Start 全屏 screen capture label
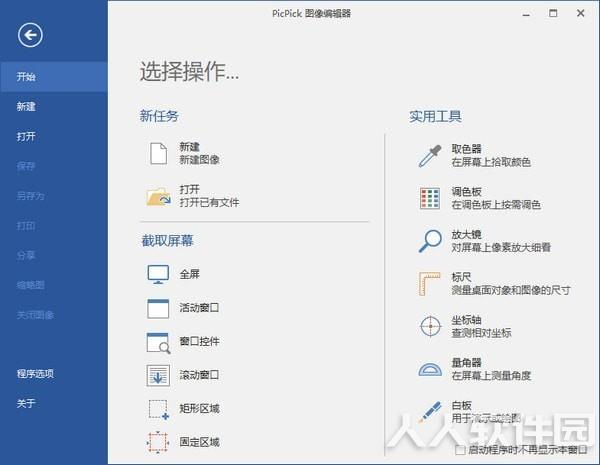This screenshot has height=465, width=600. point(190,274)
